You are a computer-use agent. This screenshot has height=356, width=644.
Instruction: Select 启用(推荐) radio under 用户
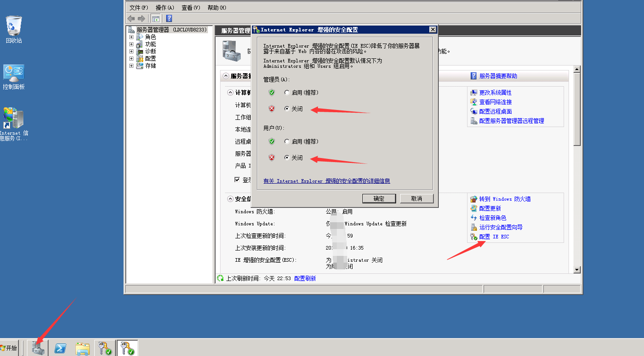pos(287,141)
